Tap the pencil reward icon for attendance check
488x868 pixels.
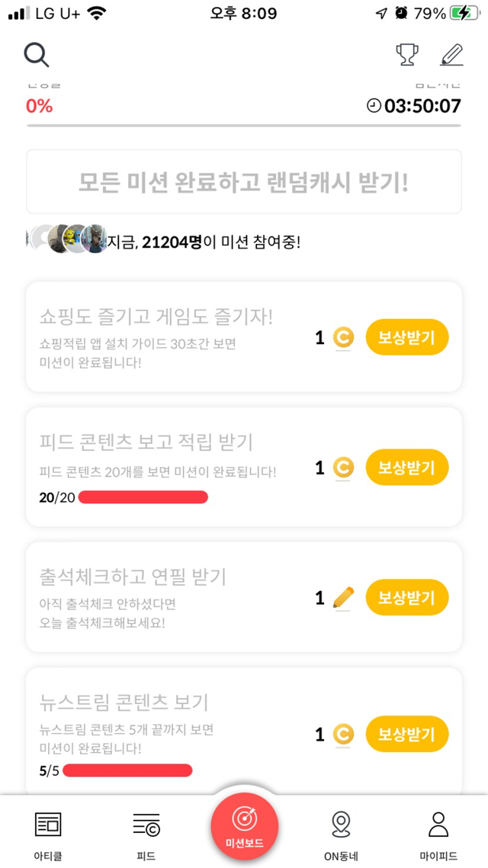[x=344, y=597]
